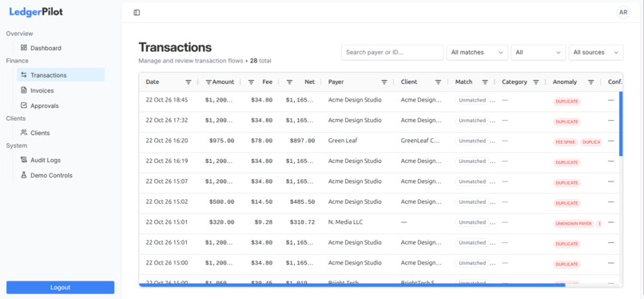Open the Client column filter icon
Screen dimensions: 644x299
pyautogui.click(x=438, y=82)
